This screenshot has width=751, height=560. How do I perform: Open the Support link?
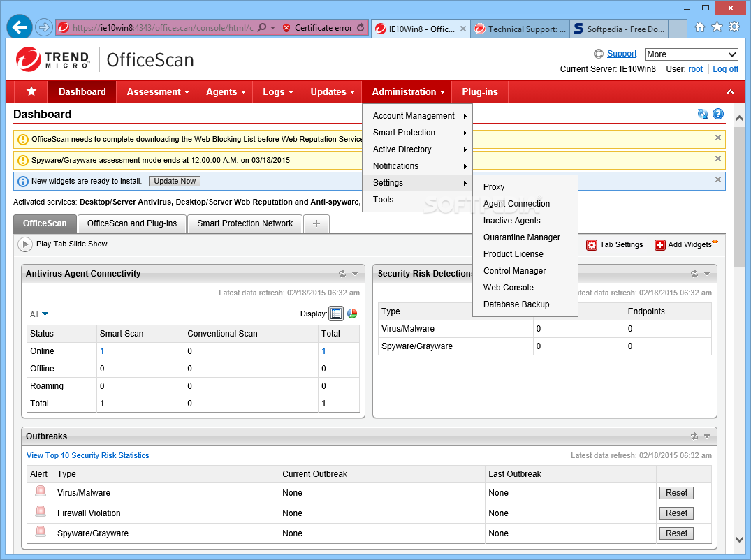pos(622,54)
